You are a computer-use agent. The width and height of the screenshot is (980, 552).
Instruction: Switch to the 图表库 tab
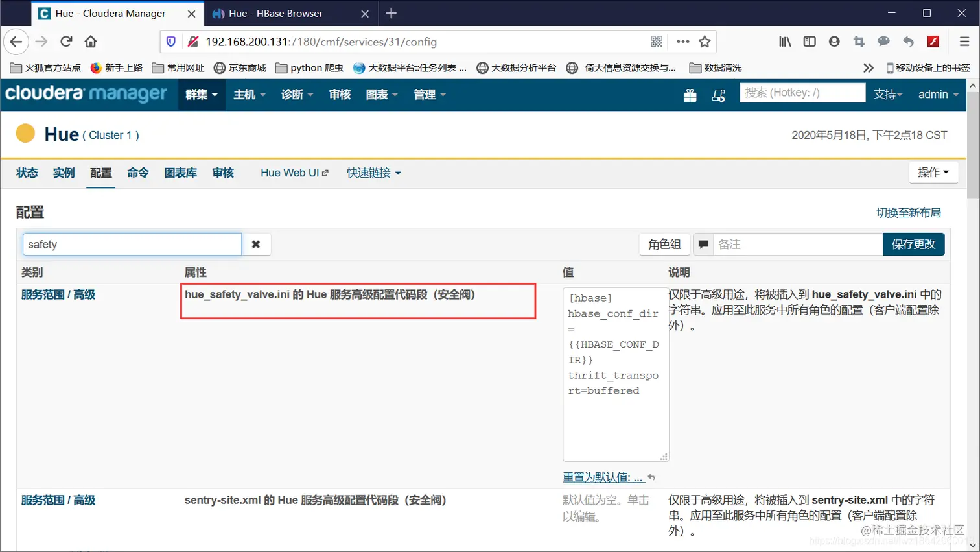180,173
